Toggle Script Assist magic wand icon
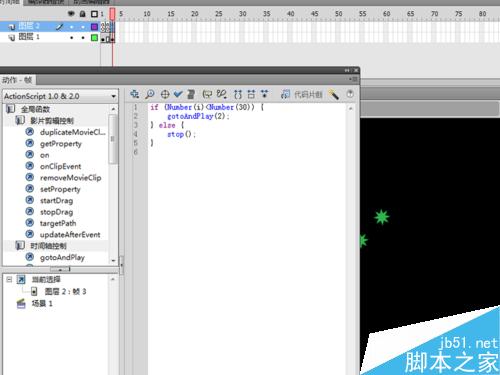The image size is (500, 375). 333,95
